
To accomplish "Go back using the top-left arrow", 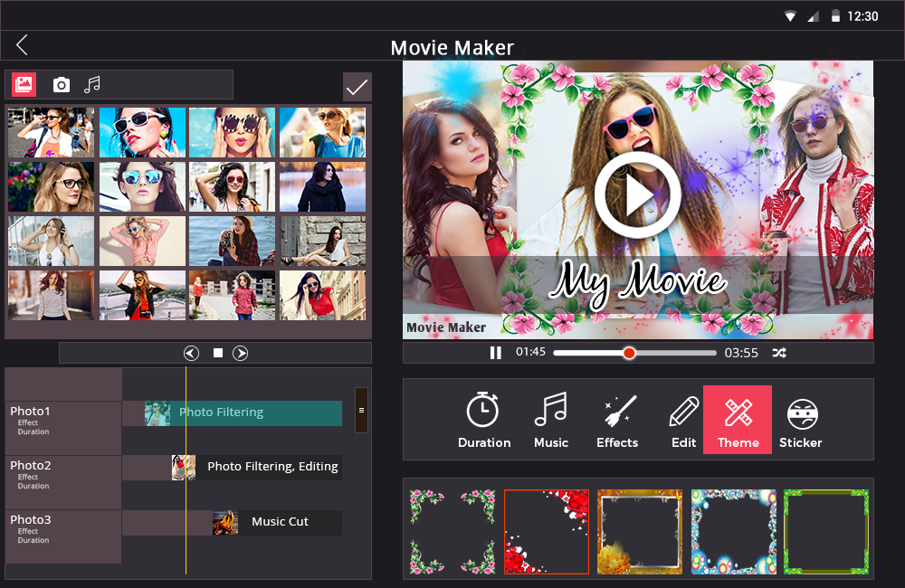I will point(22,45).
